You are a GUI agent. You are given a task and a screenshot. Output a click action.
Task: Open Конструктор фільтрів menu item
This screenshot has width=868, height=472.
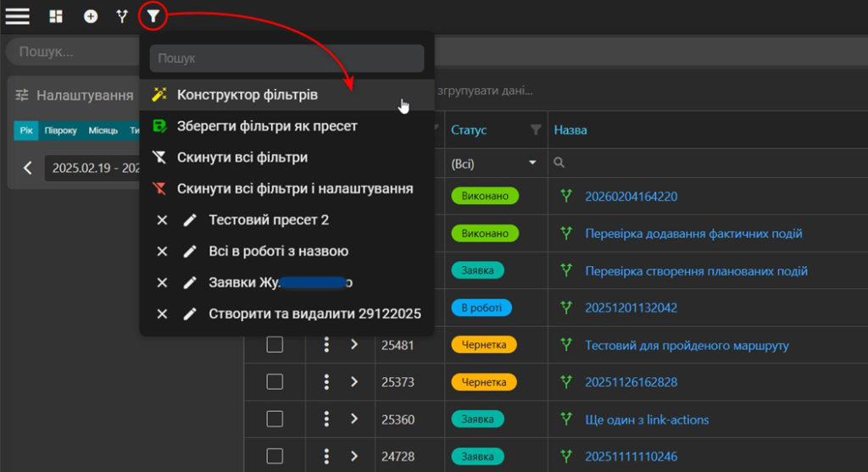[287, 95]
